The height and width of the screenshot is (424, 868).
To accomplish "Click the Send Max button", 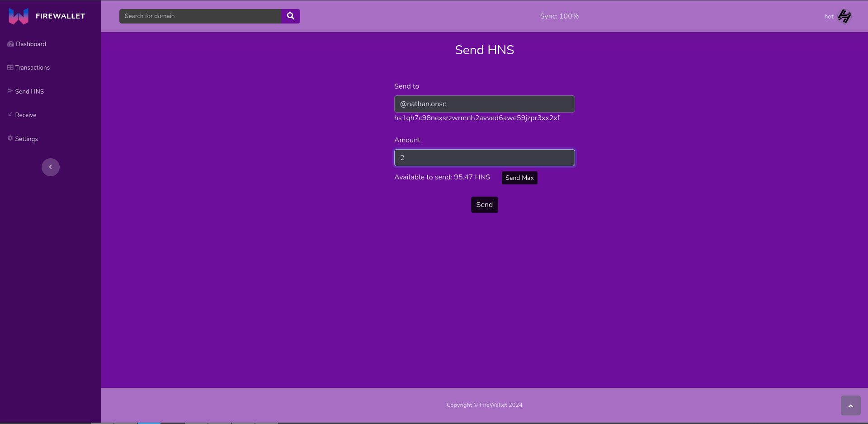I will click(519, 178).
